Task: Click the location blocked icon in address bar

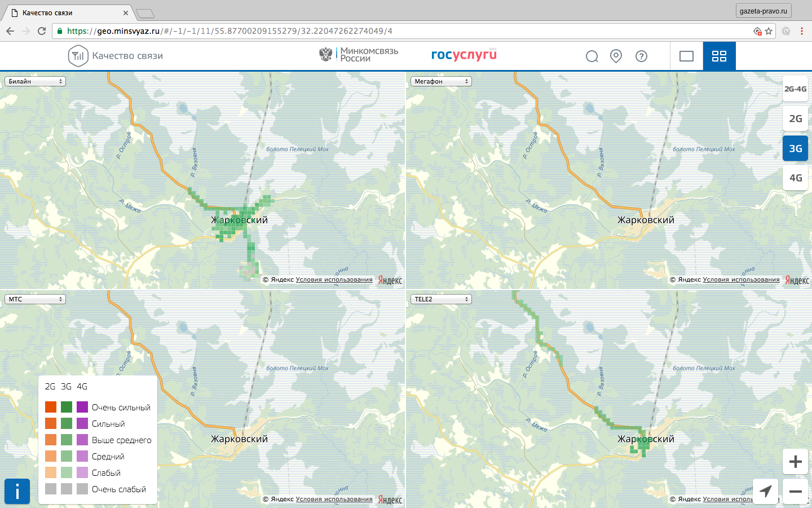Action: point(758,31)
